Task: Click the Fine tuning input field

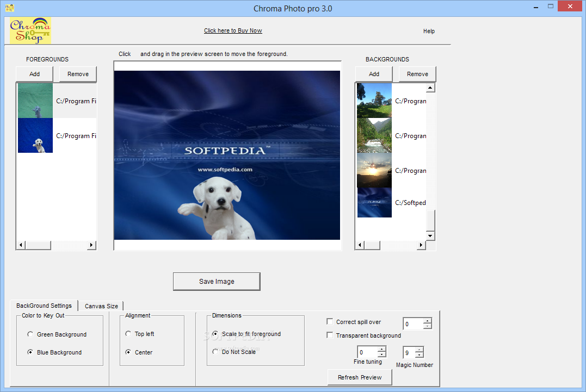Action: coord(367,352)
